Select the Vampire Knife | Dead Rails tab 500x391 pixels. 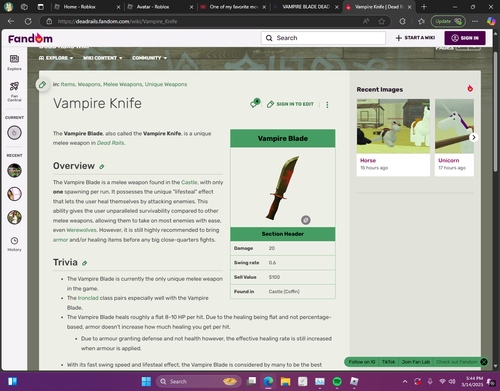pyautogui.click(x=378, y=7)
